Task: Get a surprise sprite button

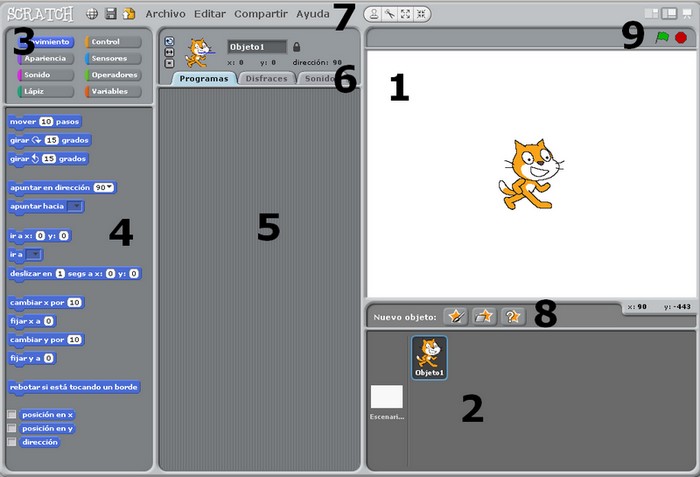Action: [512, 317]
